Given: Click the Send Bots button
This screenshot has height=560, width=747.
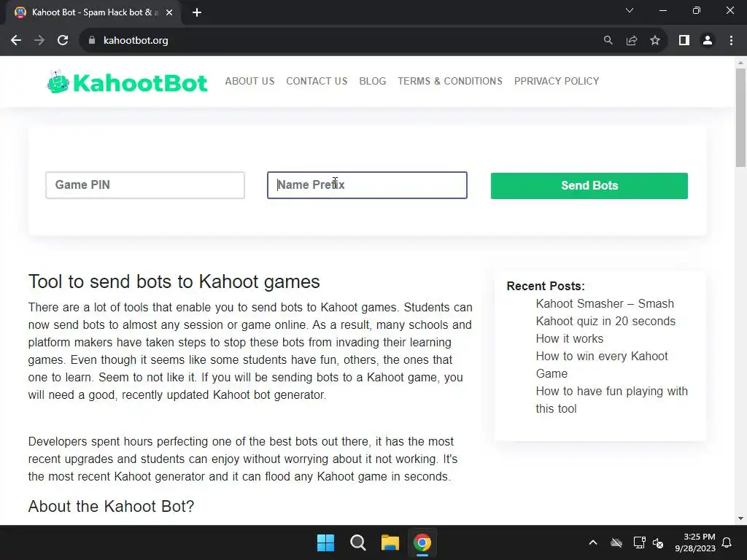Looking at the screenshot, I should [x=589, y=186].
